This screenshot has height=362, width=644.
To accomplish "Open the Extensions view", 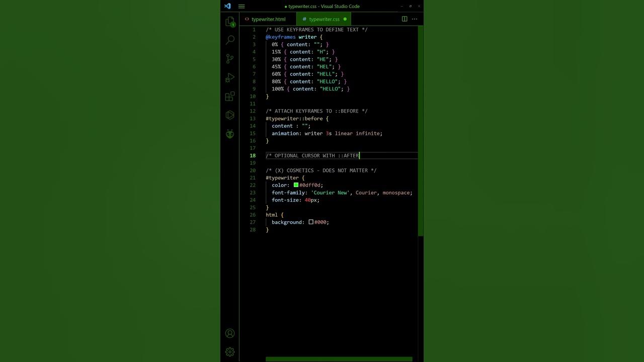I will 230,96.
